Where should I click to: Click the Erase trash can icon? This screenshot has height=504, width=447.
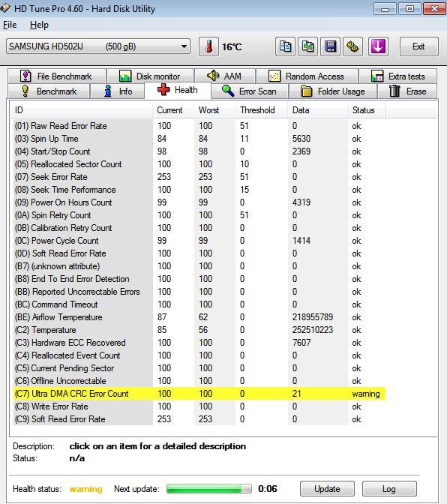pyautogui.click(x=394, y=91)
